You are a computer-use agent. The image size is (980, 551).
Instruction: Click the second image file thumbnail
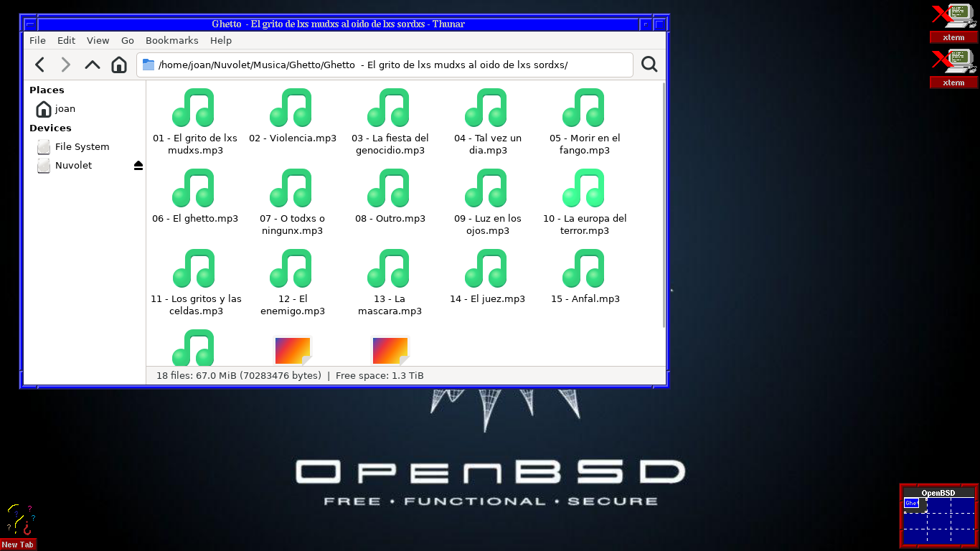(390, 351)
